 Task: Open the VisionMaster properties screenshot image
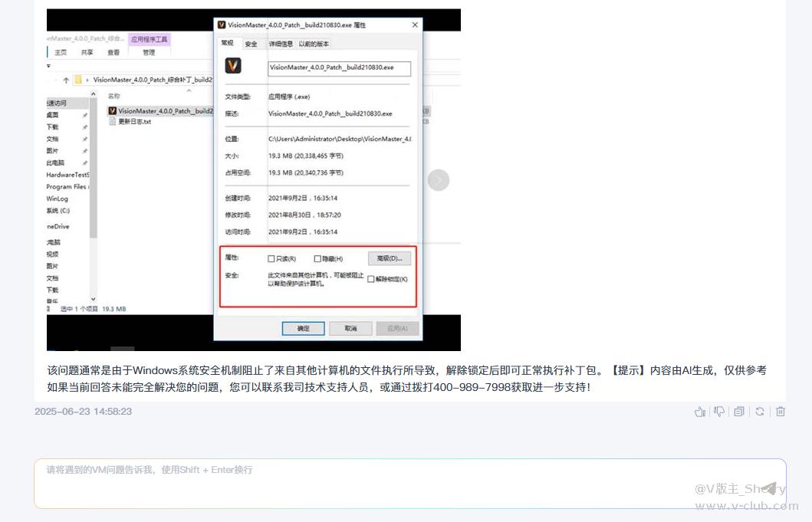pyautogui.click(x=254, y=179)
